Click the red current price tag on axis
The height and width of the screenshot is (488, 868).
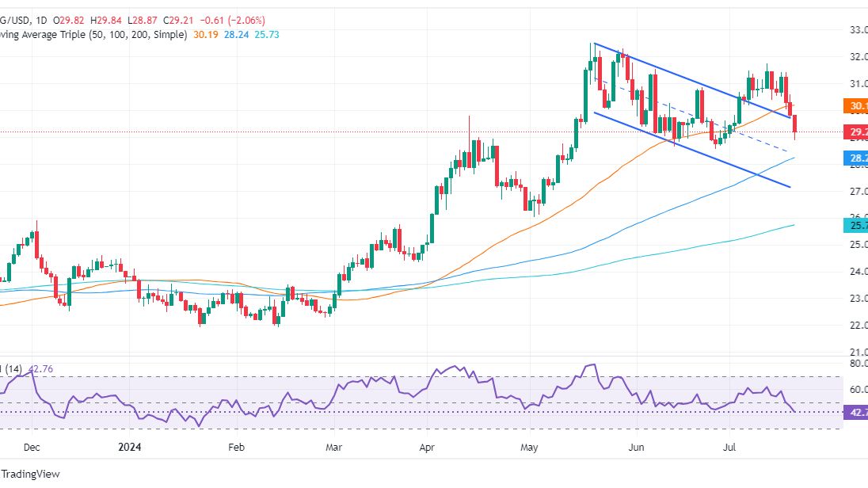pos(855,132)
